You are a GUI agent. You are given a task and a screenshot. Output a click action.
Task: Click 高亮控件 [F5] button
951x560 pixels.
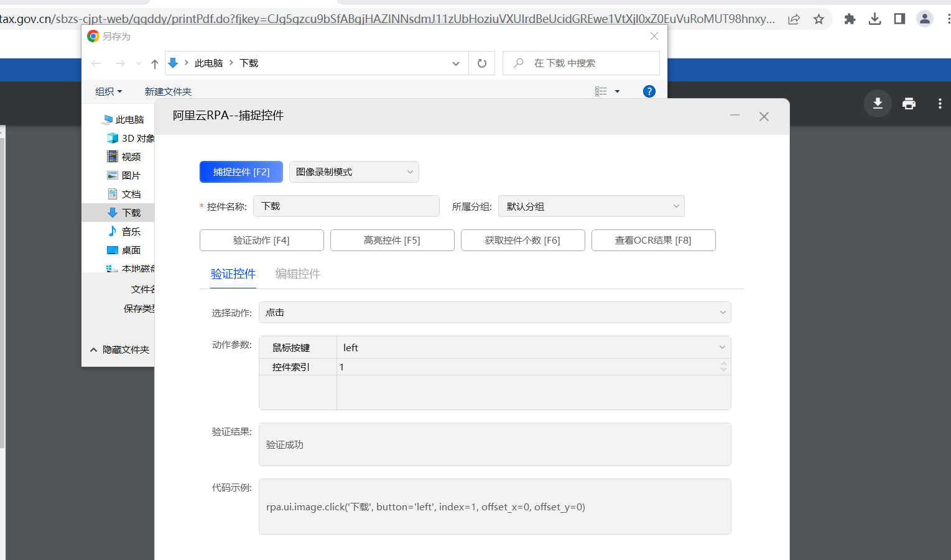[392, 241]
